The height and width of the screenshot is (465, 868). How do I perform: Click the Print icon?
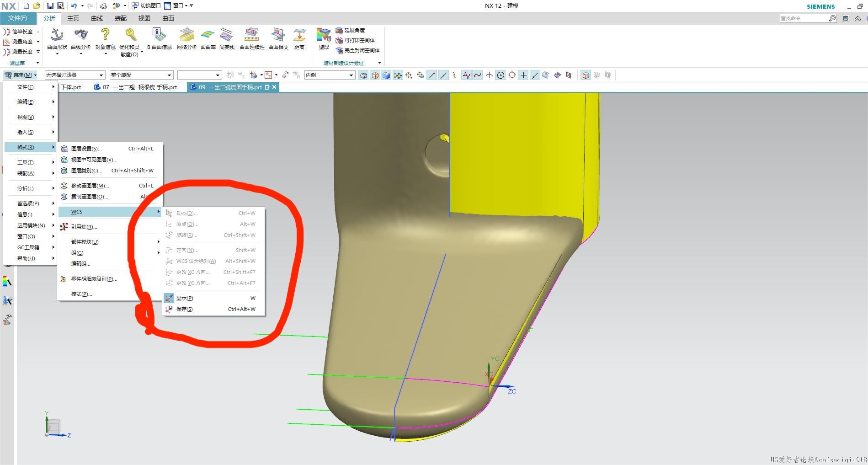tap(103, 6)
